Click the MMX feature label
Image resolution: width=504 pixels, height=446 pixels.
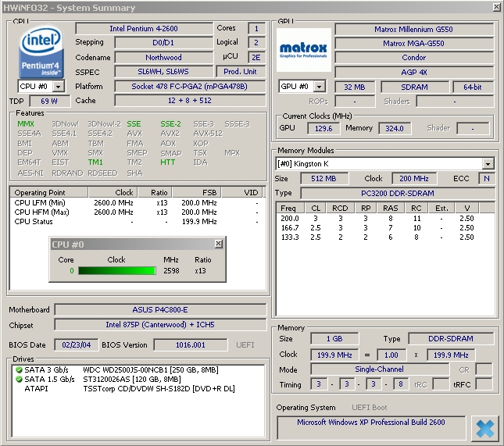click(26, 124)
